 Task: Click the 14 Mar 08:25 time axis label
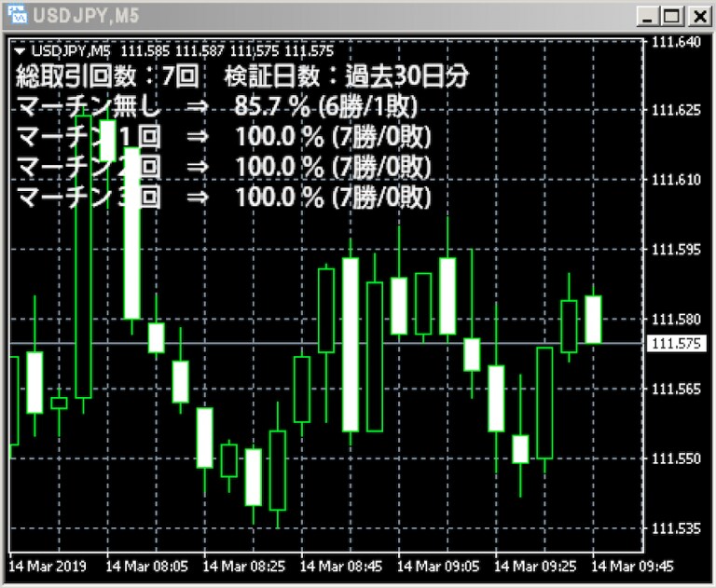[244, 567]
